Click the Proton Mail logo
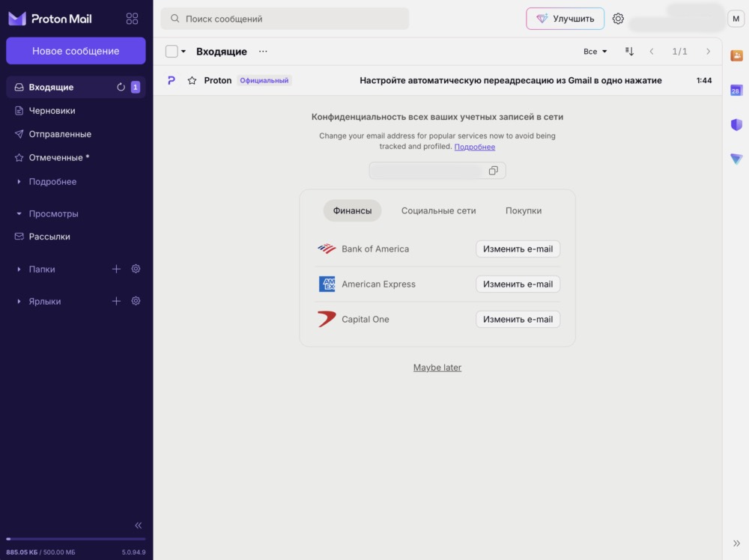749x560 pixels. (50, 19)
